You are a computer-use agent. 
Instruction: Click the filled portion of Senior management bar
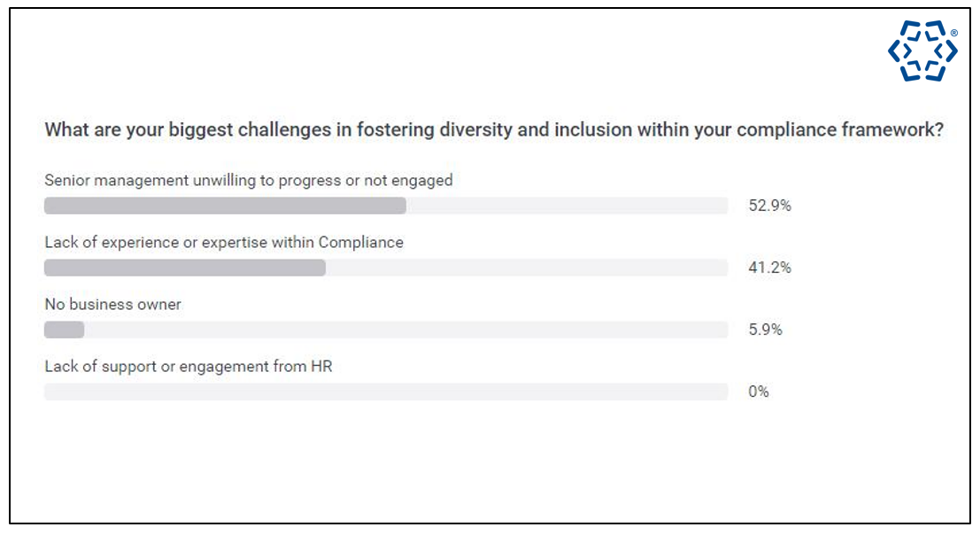pos(225,206)
